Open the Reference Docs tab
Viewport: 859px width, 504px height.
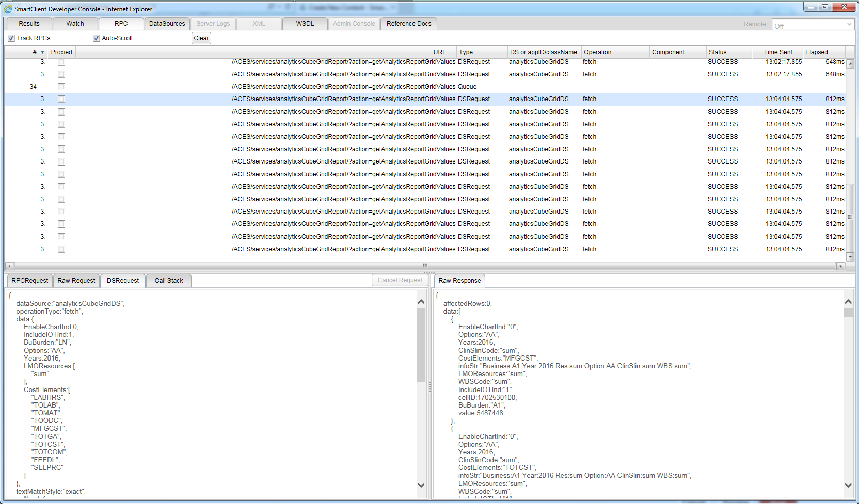409,24
